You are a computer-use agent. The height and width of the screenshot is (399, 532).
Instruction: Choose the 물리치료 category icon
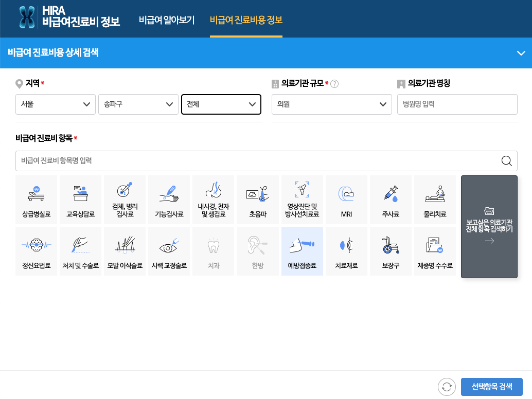point(435,199)
